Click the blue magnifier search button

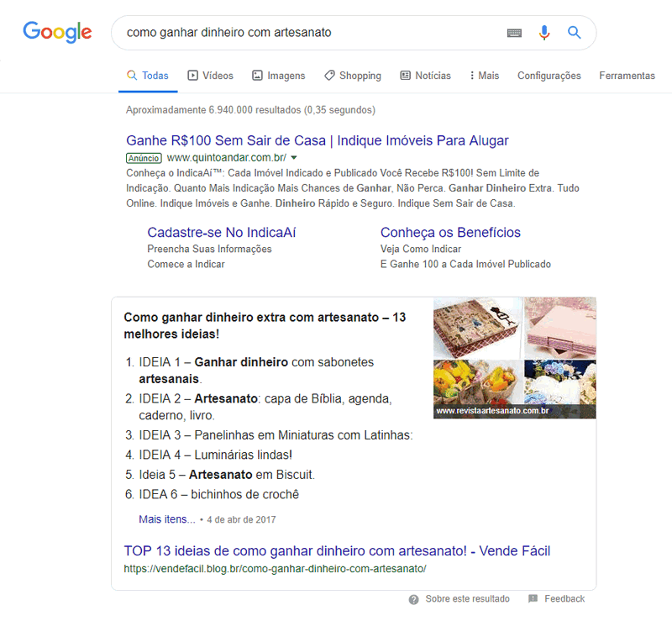click(575, 33)
